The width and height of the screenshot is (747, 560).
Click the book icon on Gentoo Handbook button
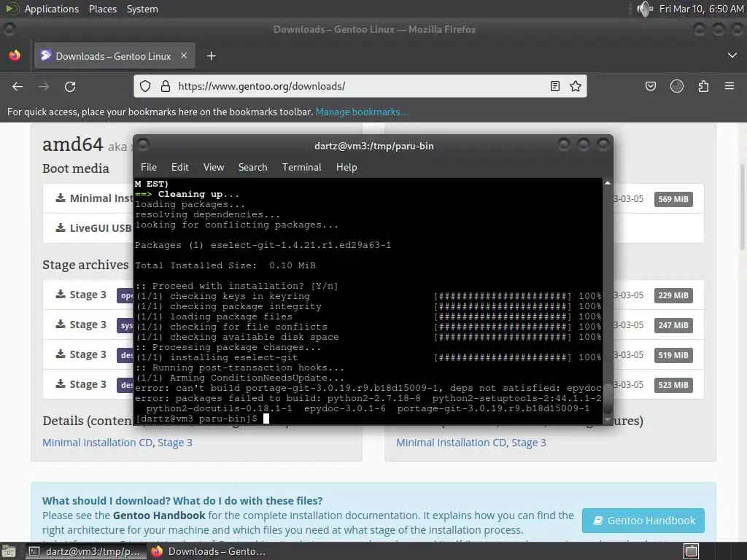(x=598, y=521)
